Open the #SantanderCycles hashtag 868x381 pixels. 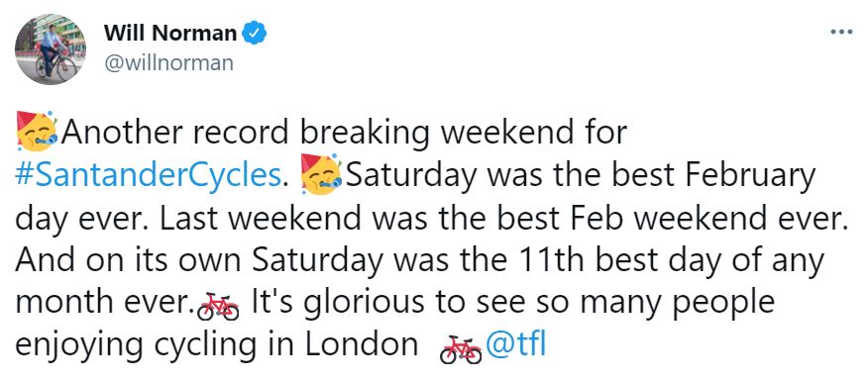(x=148, y=175)
